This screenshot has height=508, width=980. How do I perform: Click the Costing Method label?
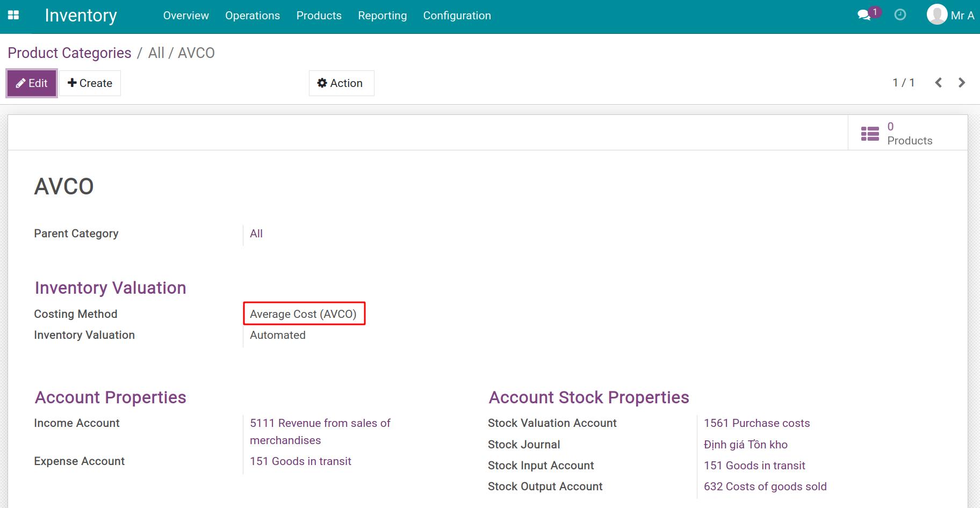pos(76,314)
